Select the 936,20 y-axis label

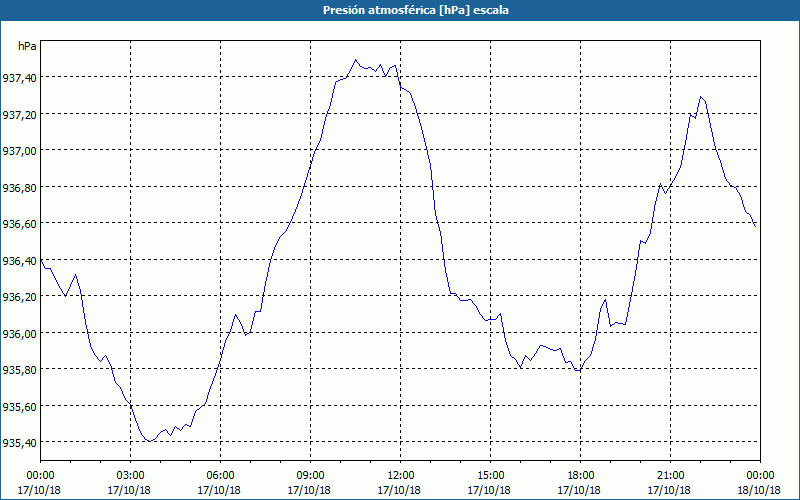click(x=19, y=297)
